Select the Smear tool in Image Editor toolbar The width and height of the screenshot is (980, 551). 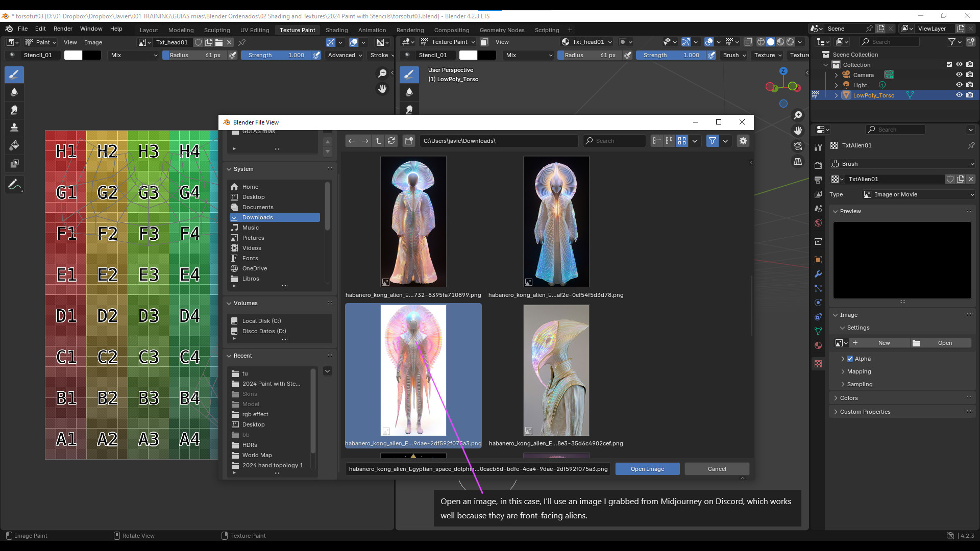pos(14,110)
